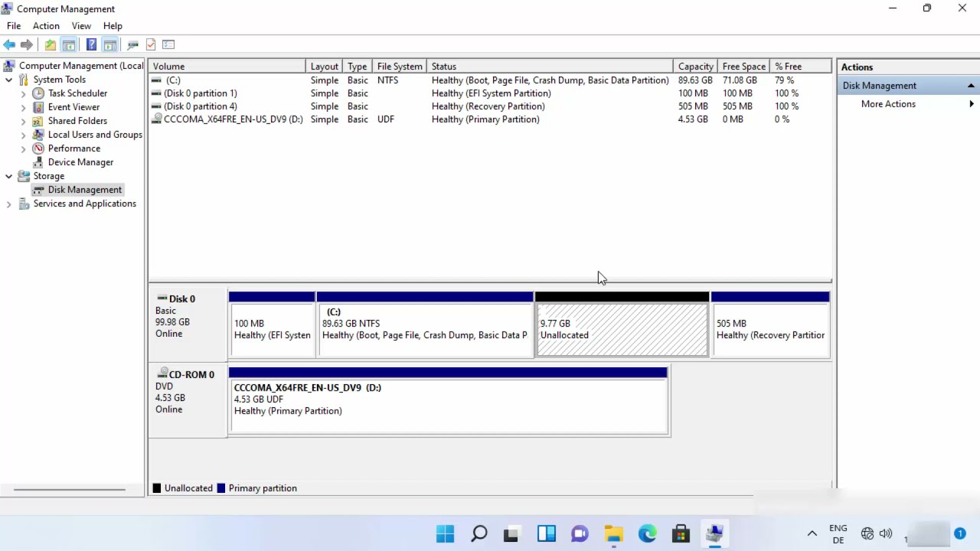
Task: Open the View menu
Action: click(x=81, y=26)
